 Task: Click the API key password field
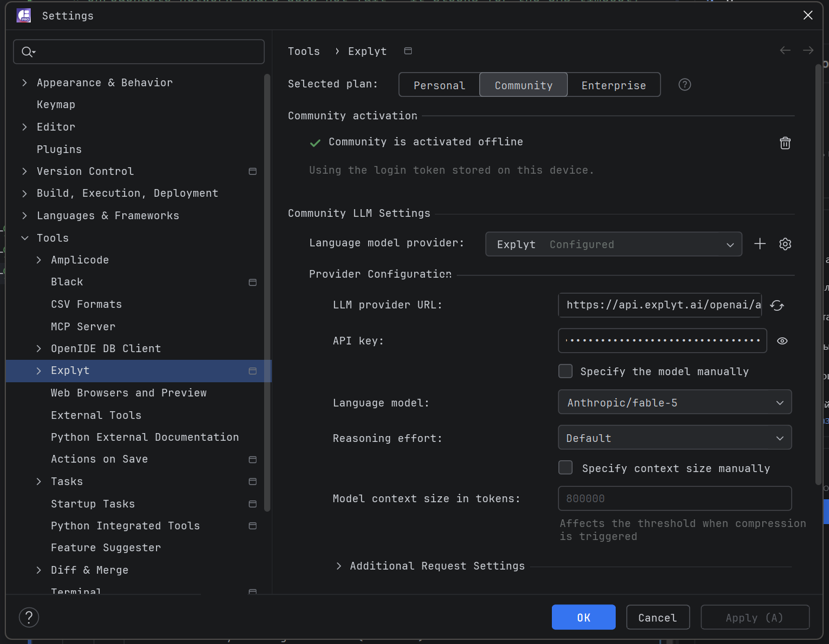[662, 340]
